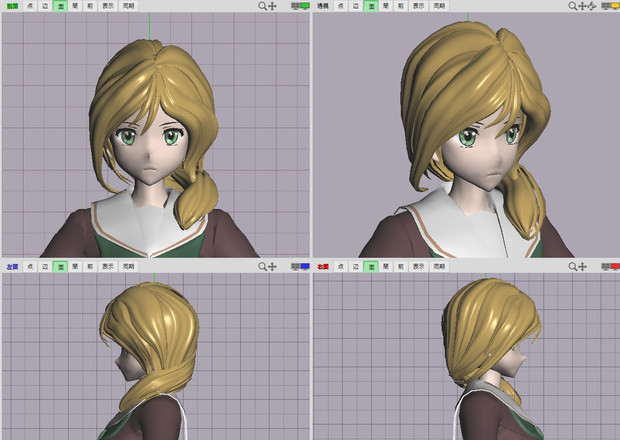Screen dimensions: 620x440
Task: Open 表示 display menu in left view
Action: [x=108, y=266]
